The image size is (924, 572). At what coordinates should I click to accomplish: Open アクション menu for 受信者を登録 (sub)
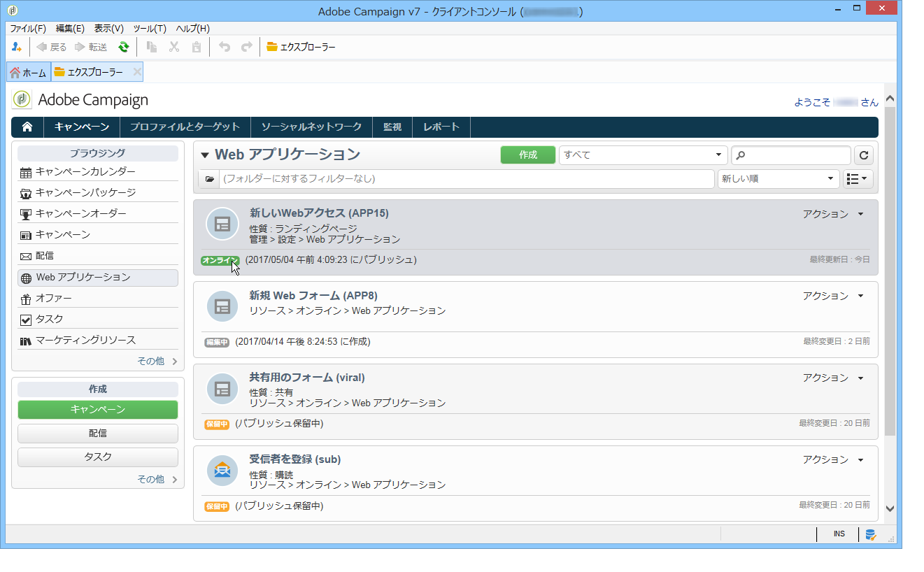pos(834,459)
